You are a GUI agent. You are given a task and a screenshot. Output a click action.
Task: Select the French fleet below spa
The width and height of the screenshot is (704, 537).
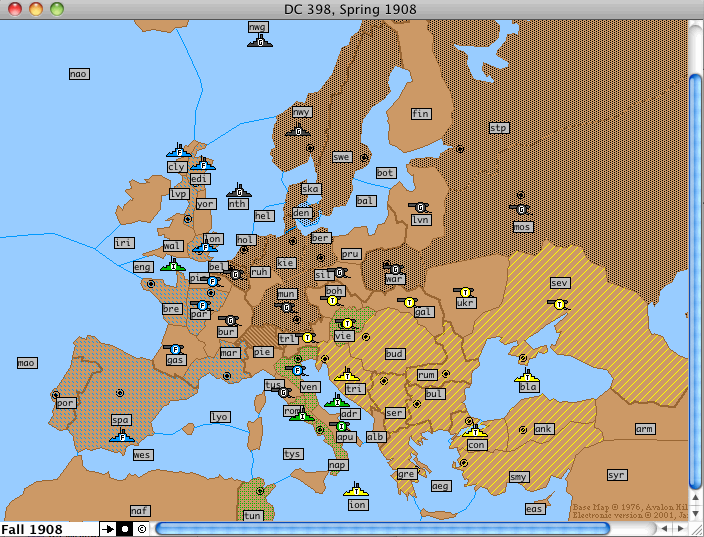pos(122,436)
